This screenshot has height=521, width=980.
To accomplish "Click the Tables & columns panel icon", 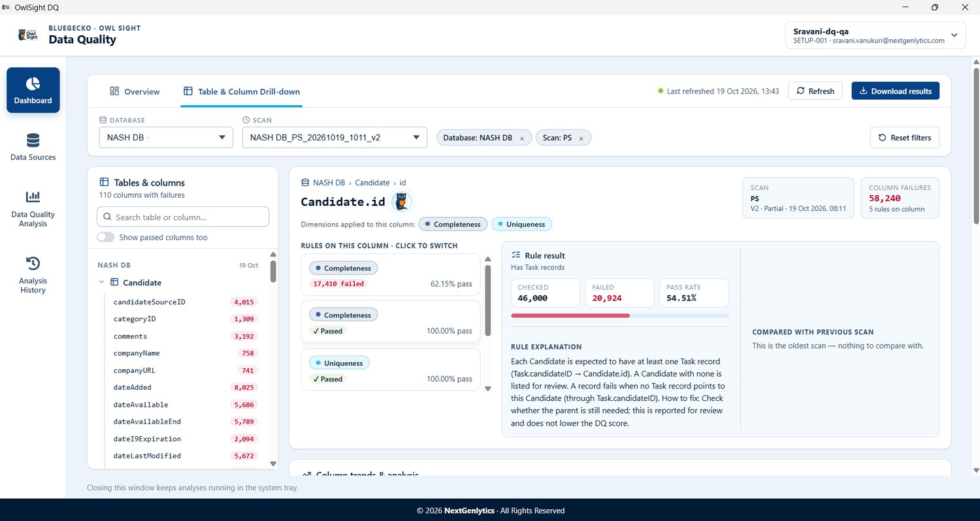I will 104,182.
